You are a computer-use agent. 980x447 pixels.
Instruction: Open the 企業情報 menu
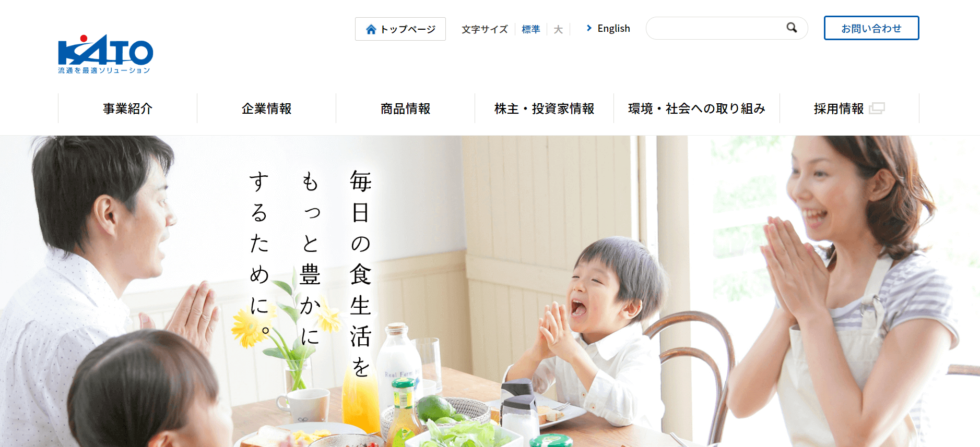[266, 108]
